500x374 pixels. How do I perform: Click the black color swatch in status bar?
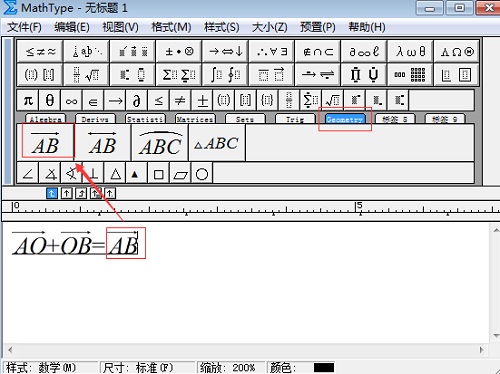(x=324, y=368)
